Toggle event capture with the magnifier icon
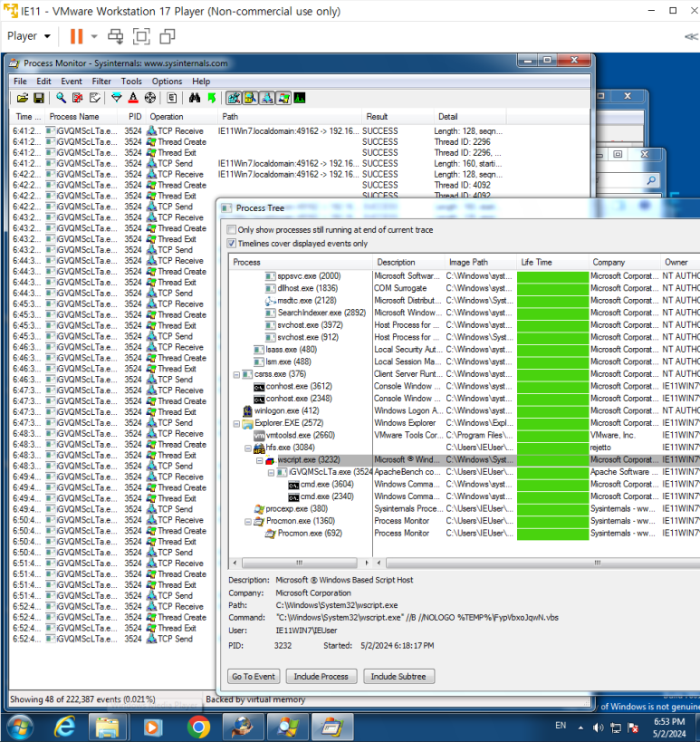Viewport: 700px width, 742px height. [x=61, y=98]
